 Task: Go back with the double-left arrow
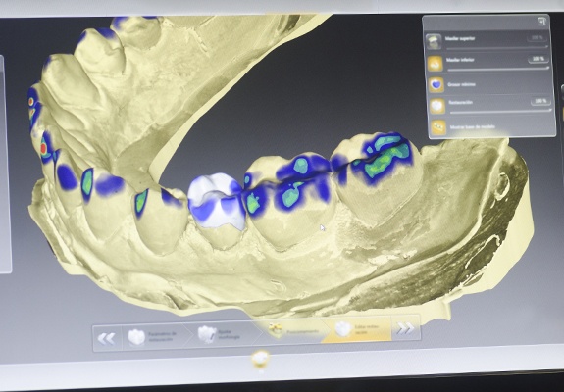click(107, 338)
